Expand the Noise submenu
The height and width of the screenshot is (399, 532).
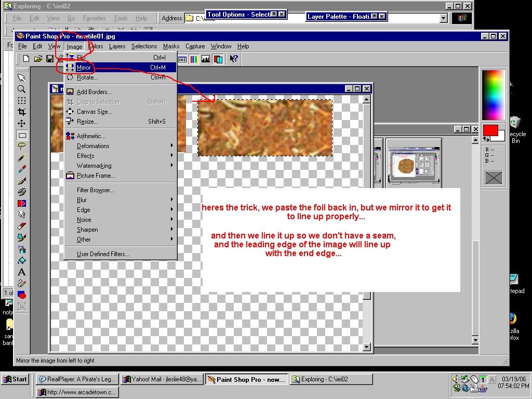coord(121,220)
